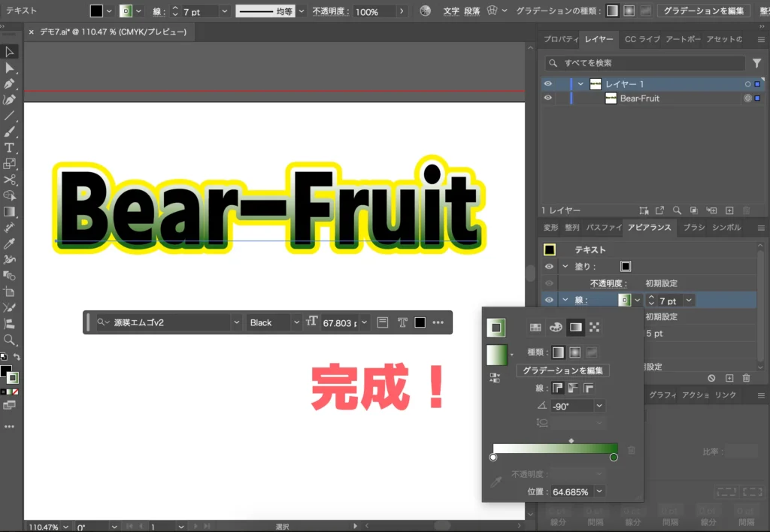Hide the レイヤー 1 layer visibility eye
The height and width of the screenshot is (532, 770).
pos(548,85)
